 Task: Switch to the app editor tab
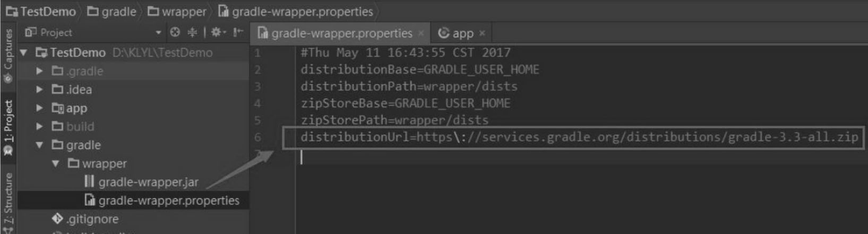pos(456,33)
